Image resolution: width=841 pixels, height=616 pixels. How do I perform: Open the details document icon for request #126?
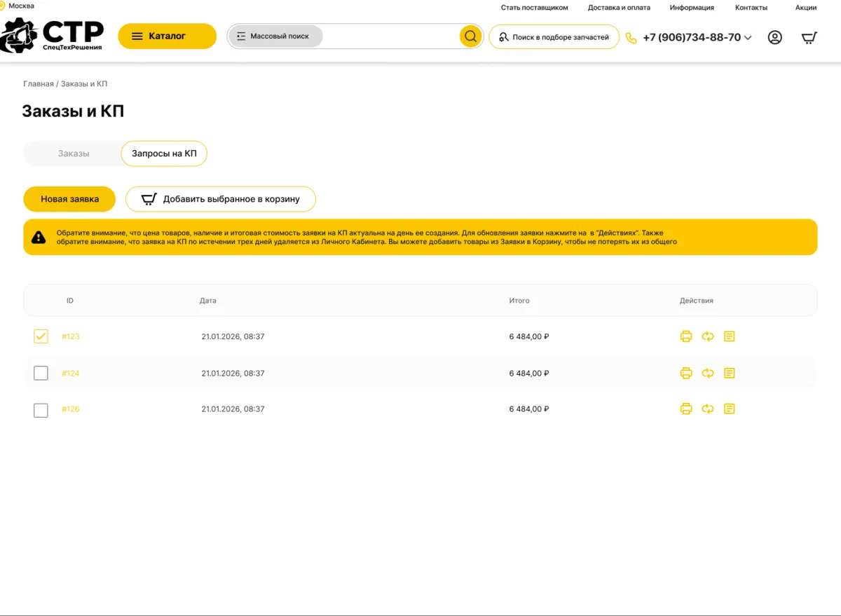click(x=730, y=409)
